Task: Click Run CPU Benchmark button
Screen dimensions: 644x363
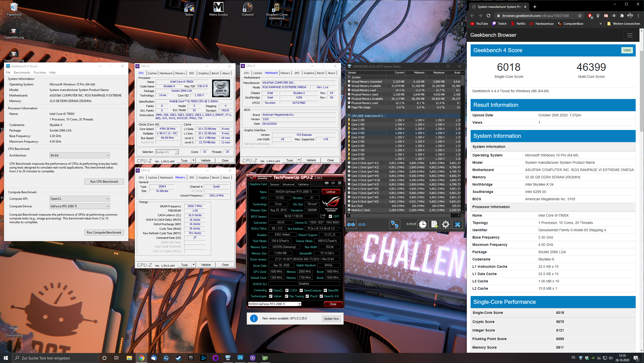Action: click(104, 181)
